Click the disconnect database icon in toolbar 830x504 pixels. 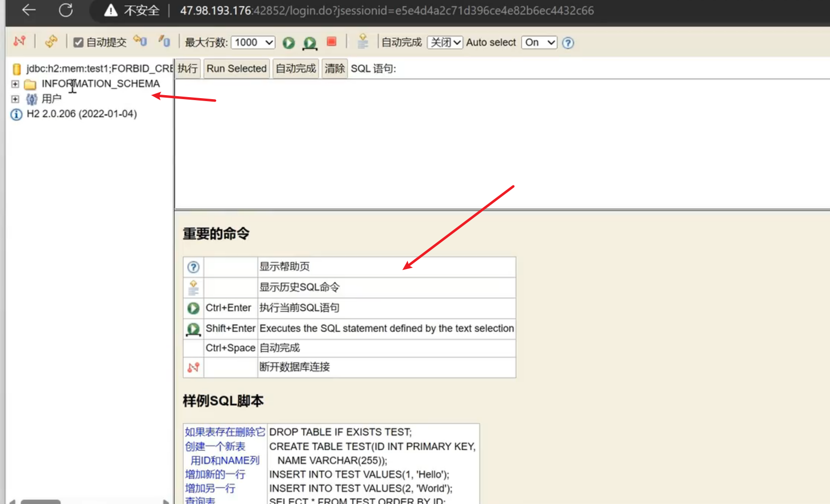tap(19, 42)
